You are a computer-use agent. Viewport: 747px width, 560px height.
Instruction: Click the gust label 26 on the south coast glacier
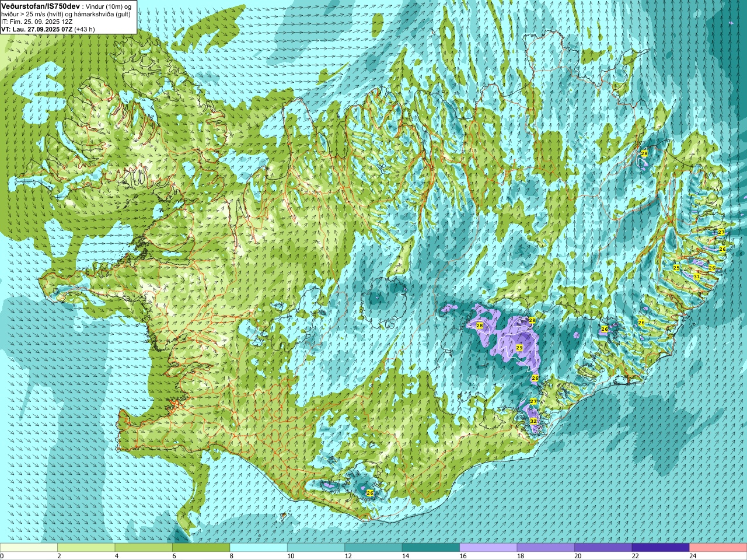[369, 493]
